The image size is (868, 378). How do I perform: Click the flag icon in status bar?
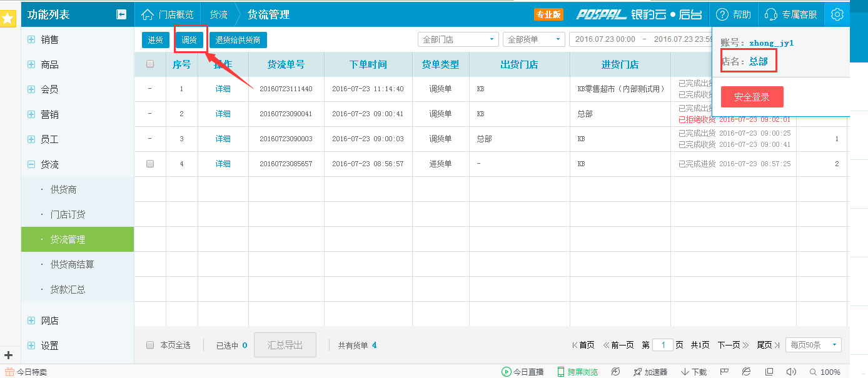(x=724, y=372)
